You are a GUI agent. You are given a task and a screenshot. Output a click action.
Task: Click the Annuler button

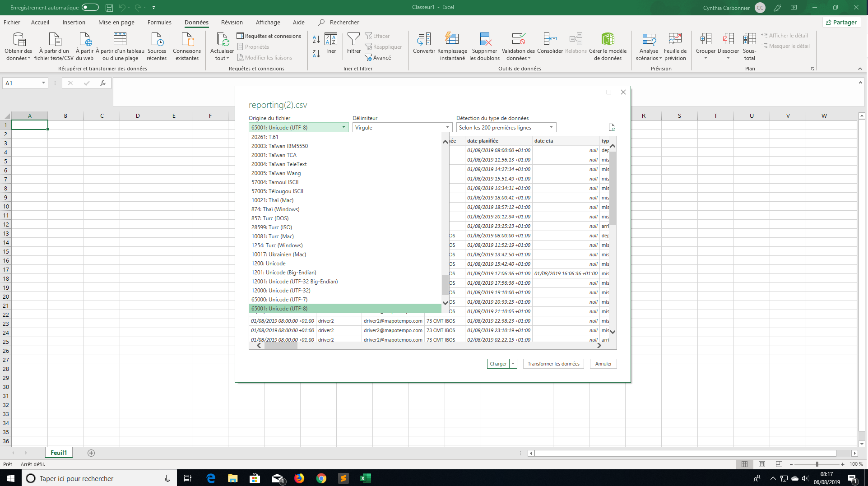click(x=603, y=364)
